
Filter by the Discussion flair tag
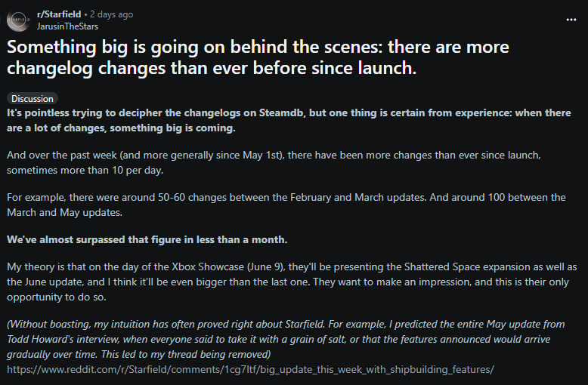point(32,99)
